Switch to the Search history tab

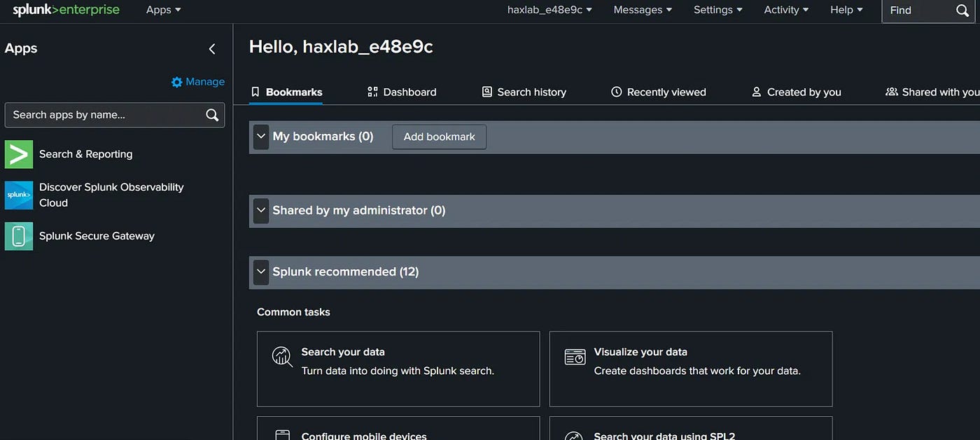[x=524, y=92]
